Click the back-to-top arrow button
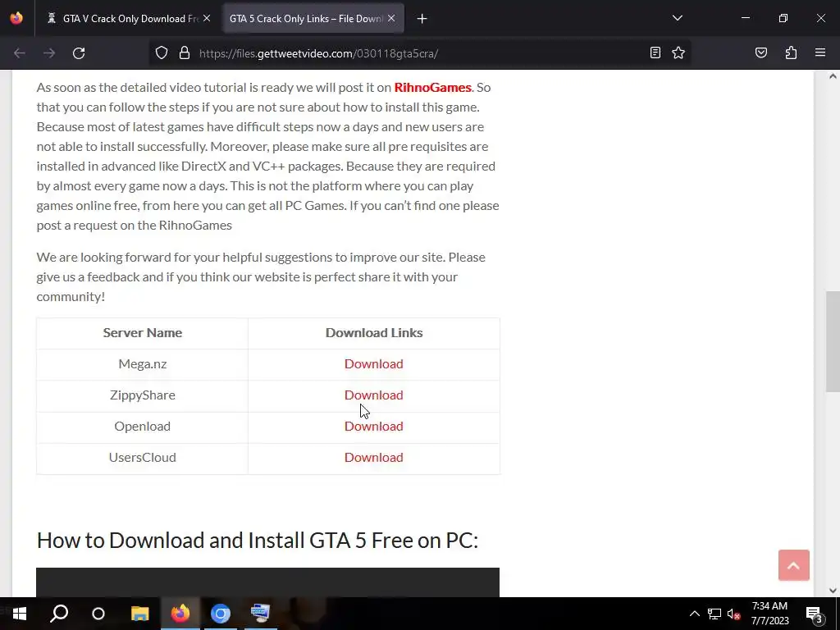The image size is (840, 630). 794,565
